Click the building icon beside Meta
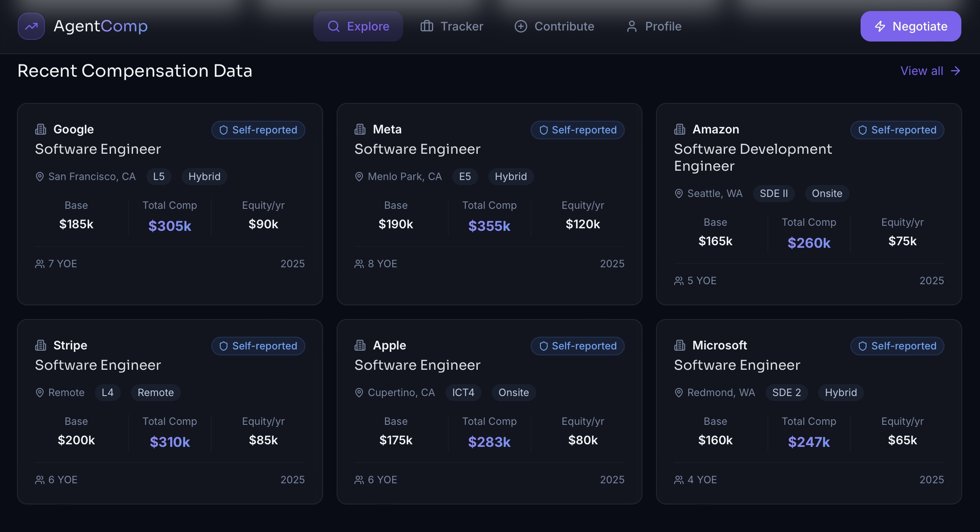 coord(360,129)
